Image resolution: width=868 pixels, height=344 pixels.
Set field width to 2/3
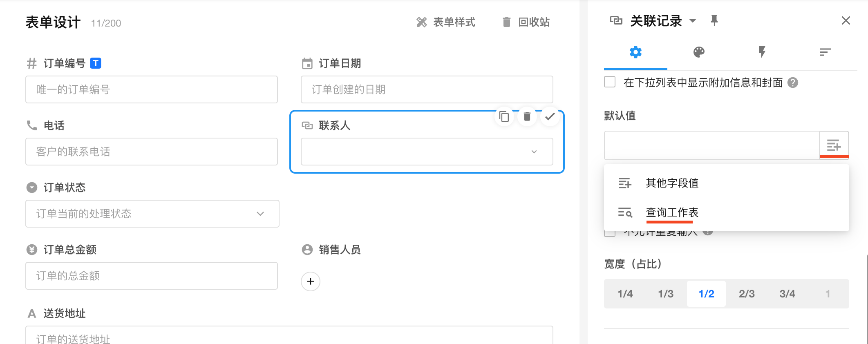[747, 294]
